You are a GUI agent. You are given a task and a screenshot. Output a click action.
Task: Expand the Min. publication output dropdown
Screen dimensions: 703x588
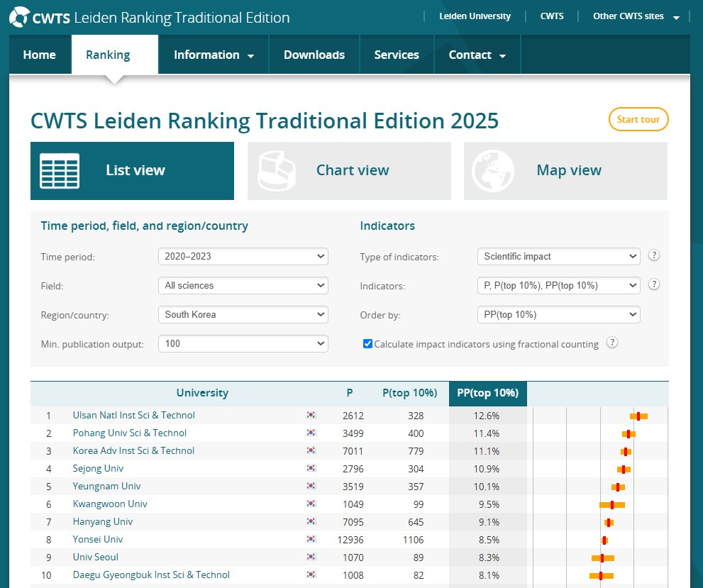pyautogui.click(x=243, y=343)
